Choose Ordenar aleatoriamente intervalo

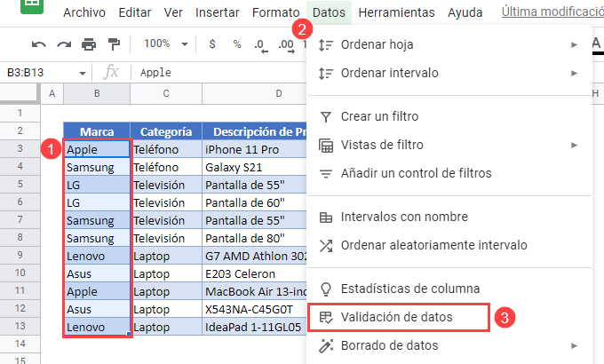(x=449, y=245)
